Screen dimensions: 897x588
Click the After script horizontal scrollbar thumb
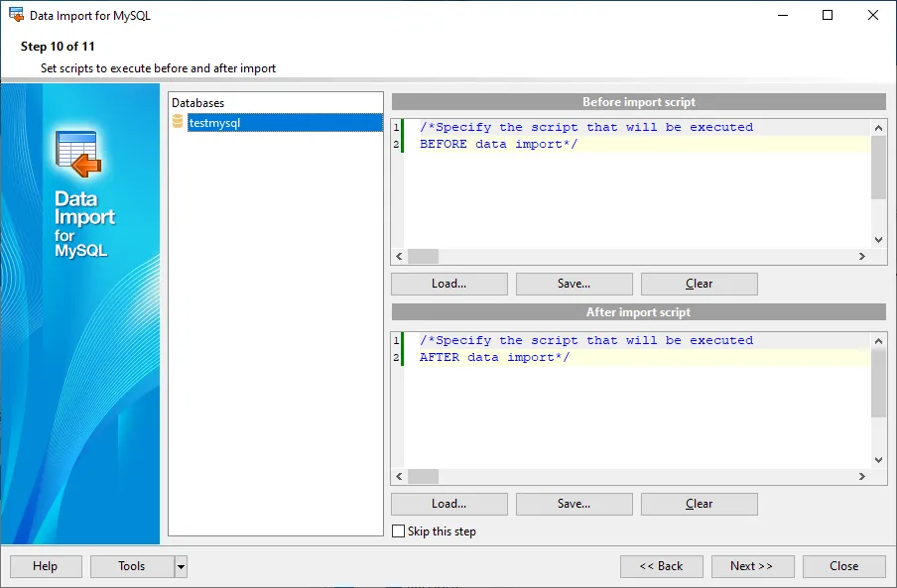[x=424, y=477]
